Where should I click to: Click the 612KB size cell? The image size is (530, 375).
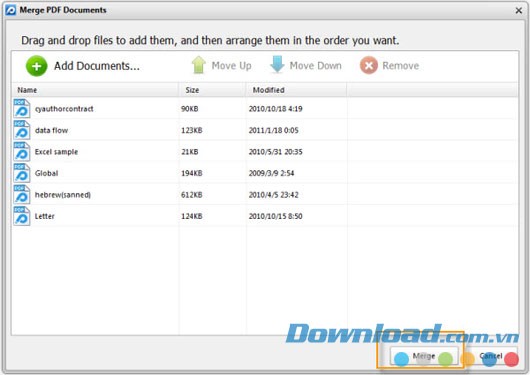click(x=192, y=195)
